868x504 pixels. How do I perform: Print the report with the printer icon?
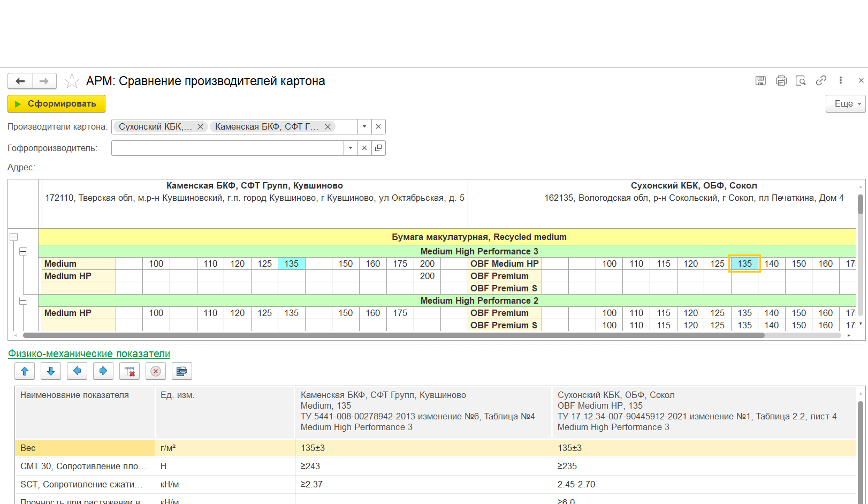pos(781,80)
